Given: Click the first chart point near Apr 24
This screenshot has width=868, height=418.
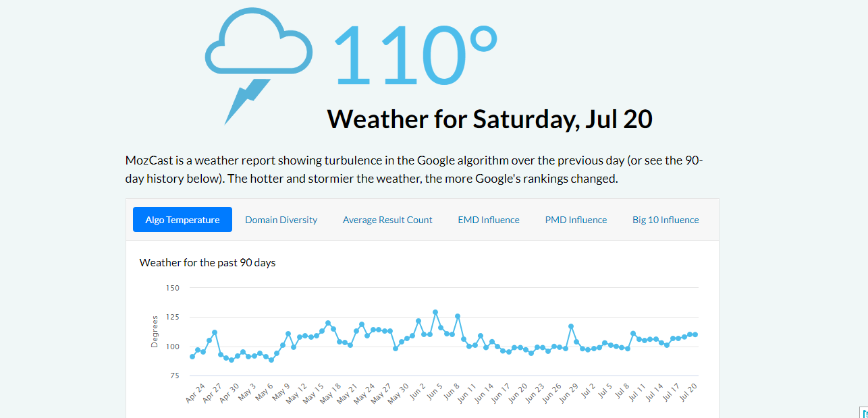Looking at the screenshot, I should point(192,356).
